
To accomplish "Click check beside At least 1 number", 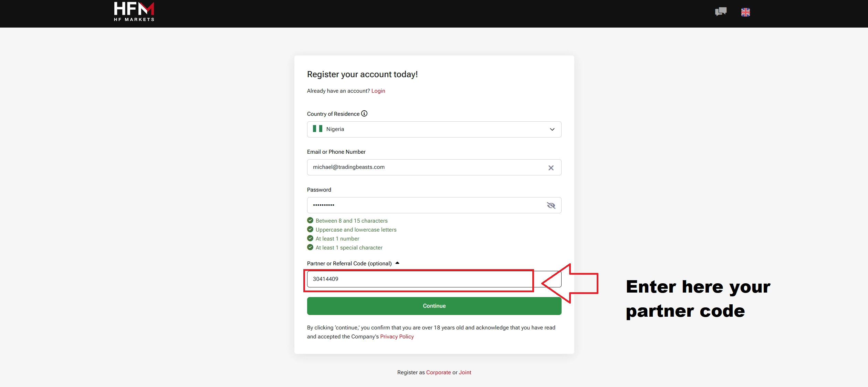I will (x=310, y=238).
